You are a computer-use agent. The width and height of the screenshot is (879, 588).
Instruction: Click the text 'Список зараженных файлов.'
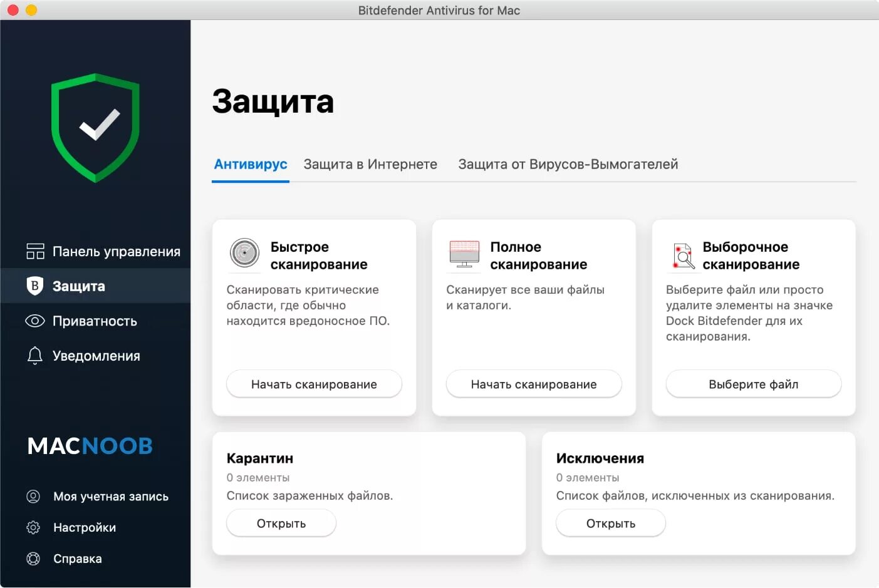tap(309, 496)
